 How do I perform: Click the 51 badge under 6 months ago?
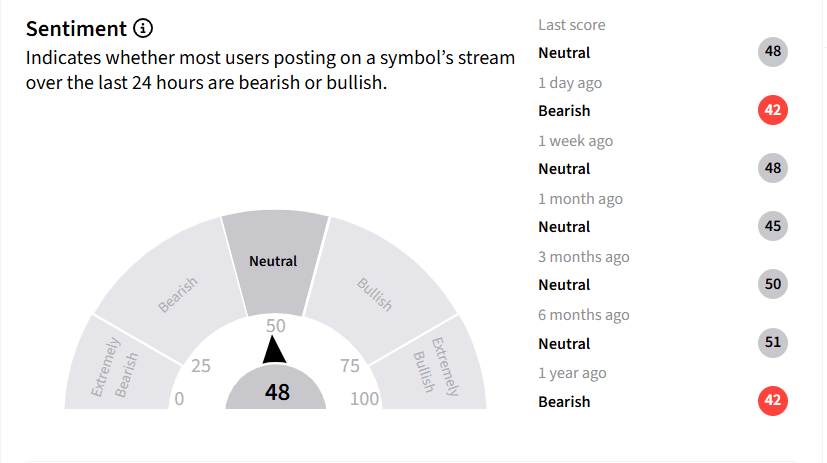click(773, 343)
